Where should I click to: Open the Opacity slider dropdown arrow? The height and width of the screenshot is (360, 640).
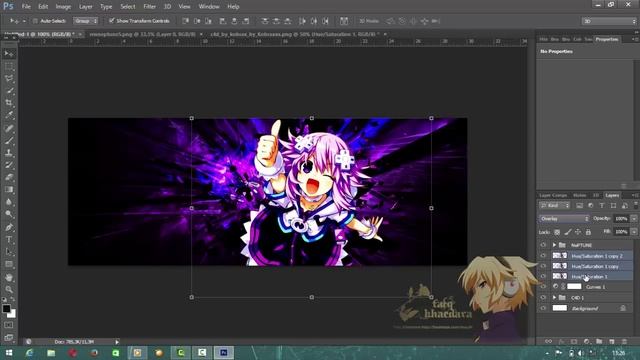click(x=634, y=219)
